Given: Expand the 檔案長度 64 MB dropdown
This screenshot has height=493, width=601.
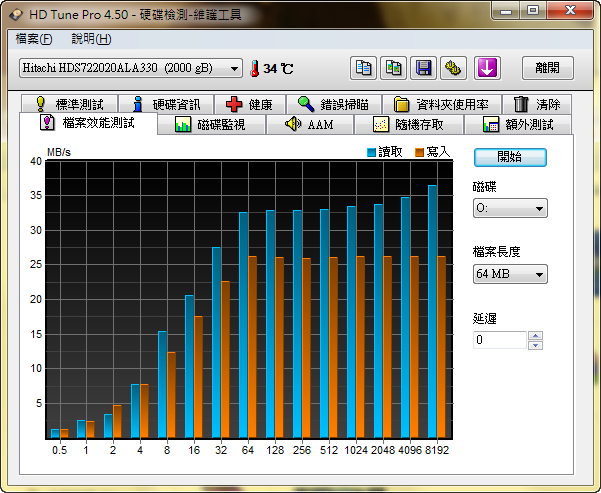Looking at the screenshot, I should point(510,274).
